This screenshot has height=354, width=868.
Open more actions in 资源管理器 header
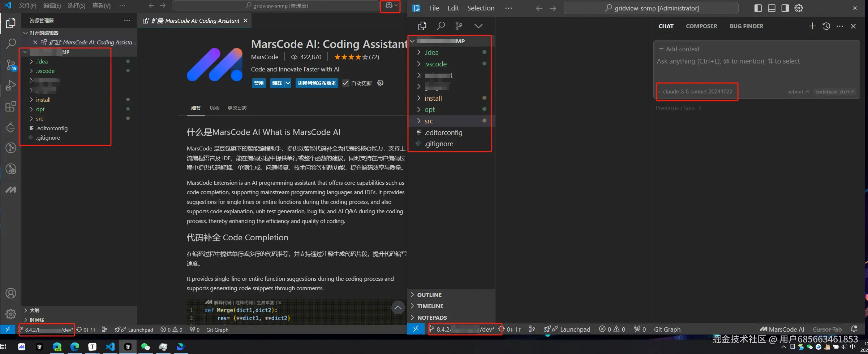click(x=127, y=21)
